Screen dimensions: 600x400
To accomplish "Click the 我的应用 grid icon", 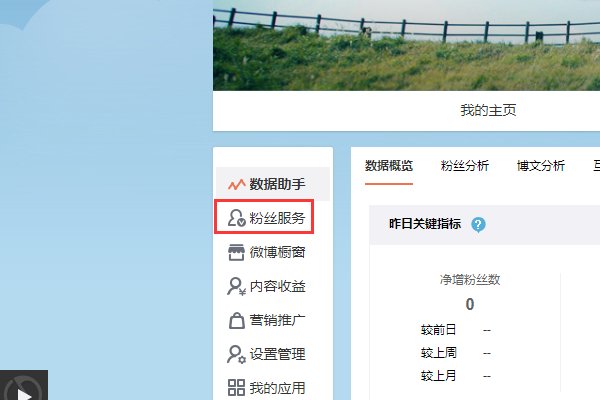I will (236, 387).
